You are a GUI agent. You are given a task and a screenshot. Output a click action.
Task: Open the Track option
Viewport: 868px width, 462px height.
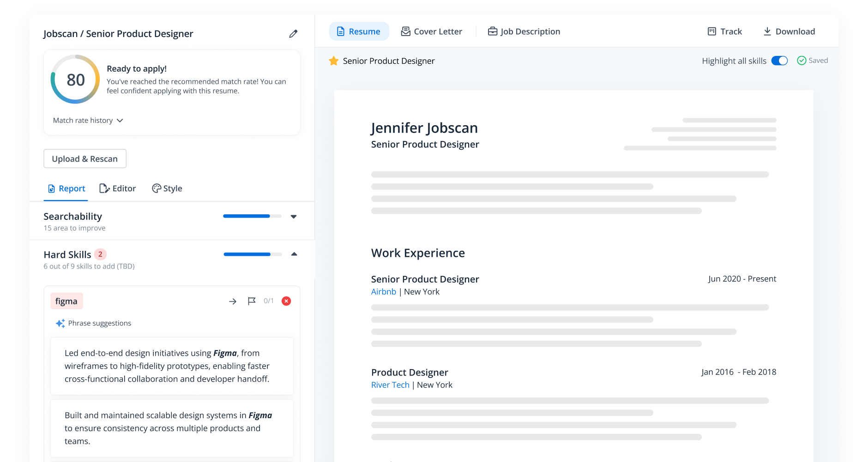[x=724, y=31]
